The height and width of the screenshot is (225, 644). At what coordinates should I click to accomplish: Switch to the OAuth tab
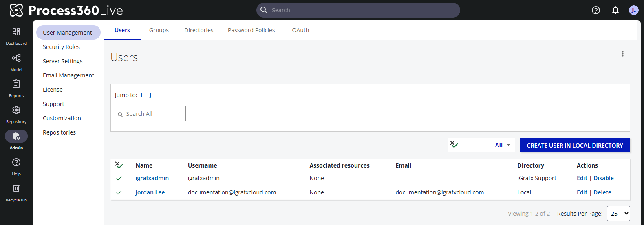click(x=300, y=30)
